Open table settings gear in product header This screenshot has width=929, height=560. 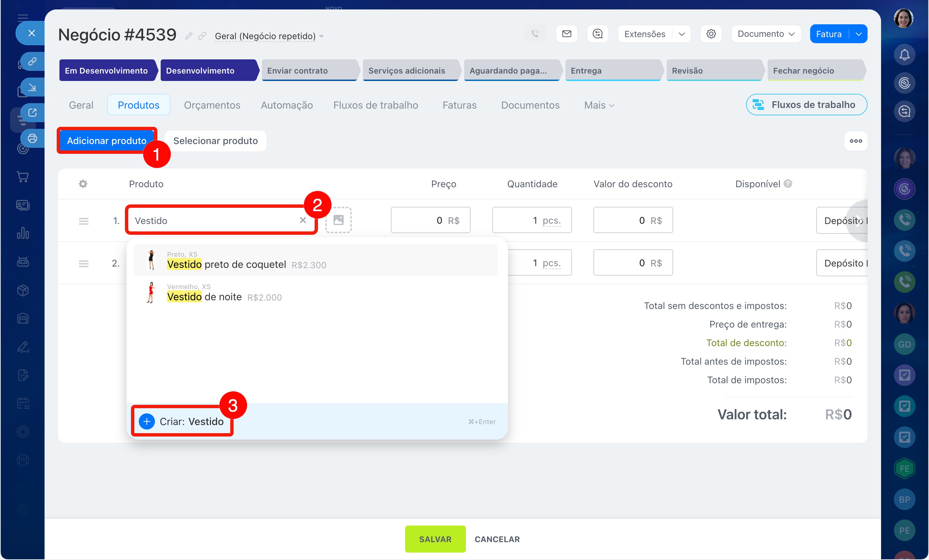pyautogui.click(x=83, y=184)
